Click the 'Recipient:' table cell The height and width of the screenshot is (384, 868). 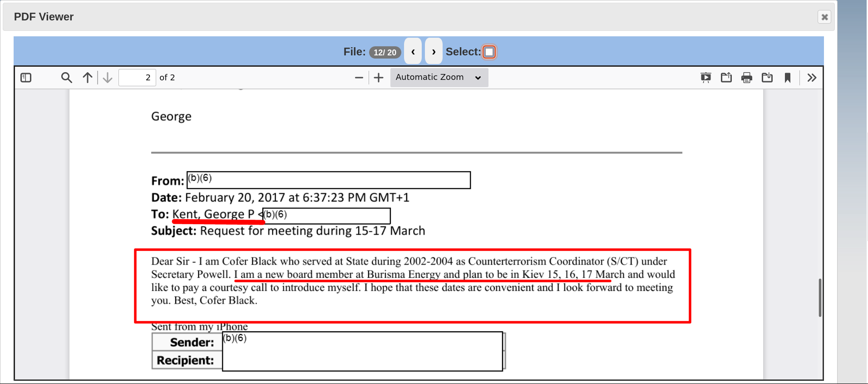[187, 360]
